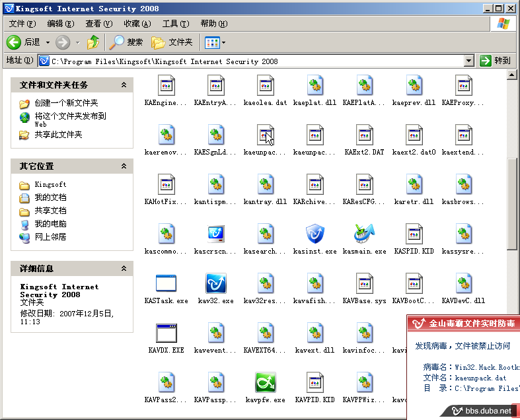
Task: Select the KAVBase.sys file icon
Action: click(x=365, y=283)
